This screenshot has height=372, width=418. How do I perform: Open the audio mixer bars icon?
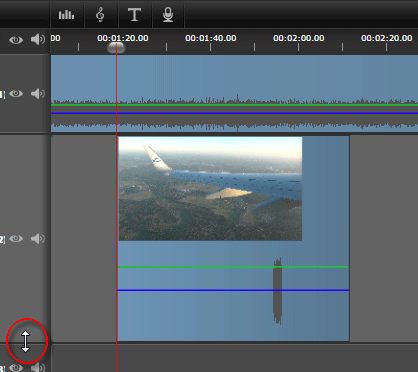click(66, 15)
